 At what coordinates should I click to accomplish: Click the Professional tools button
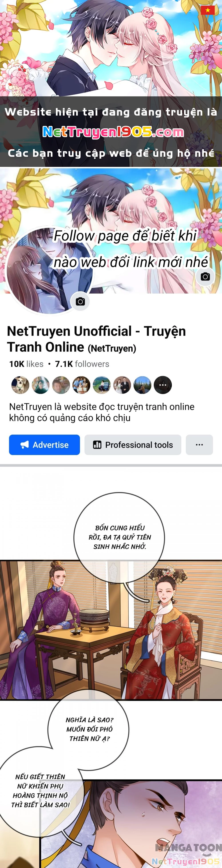[x=133, y=445]
